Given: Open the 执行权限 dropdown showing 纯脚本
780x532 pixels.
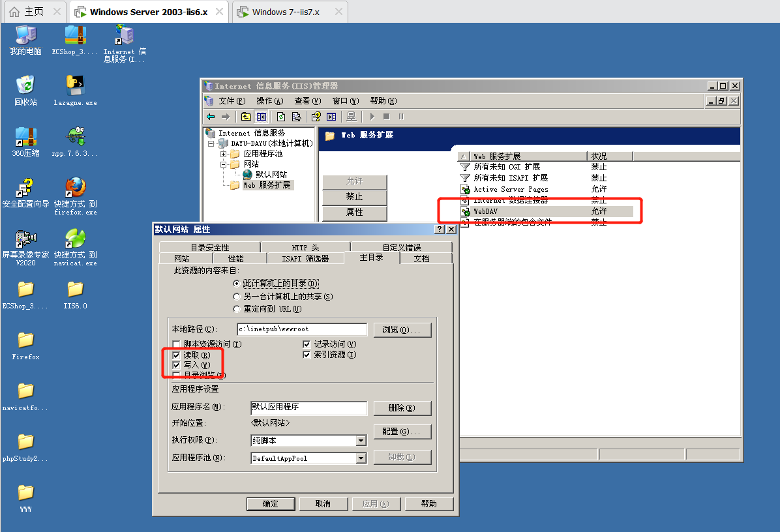Looking at the screenshot, I should 361,441.
